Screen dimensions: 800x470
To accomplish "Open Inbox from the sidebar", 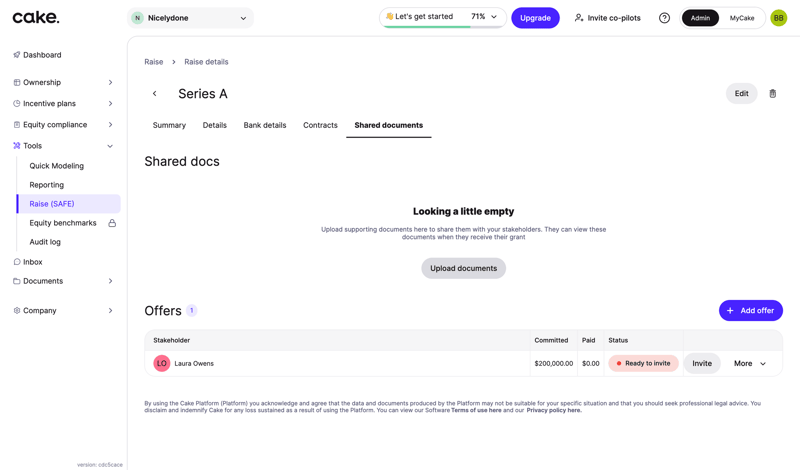I will tap(33, 262).
